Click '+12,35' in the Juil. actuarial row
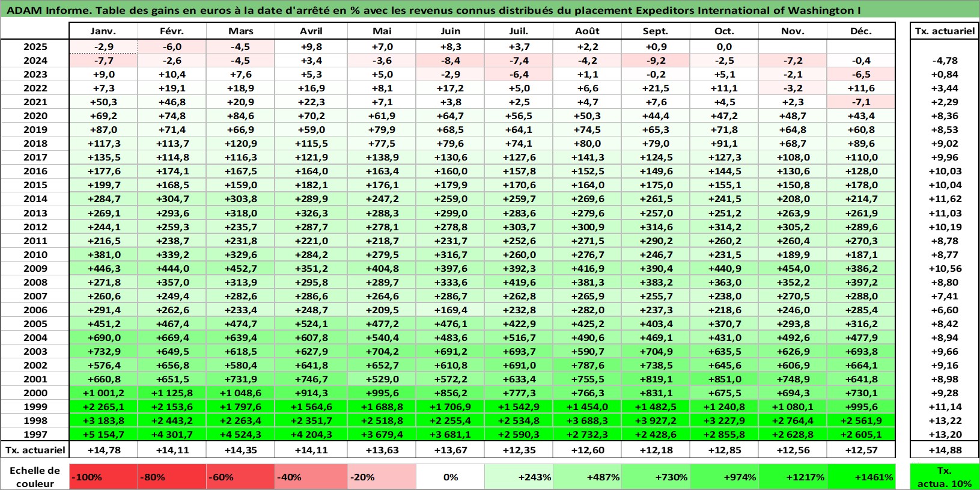The image size is (980, 490). pyautogui.click(x=519, y=450)
